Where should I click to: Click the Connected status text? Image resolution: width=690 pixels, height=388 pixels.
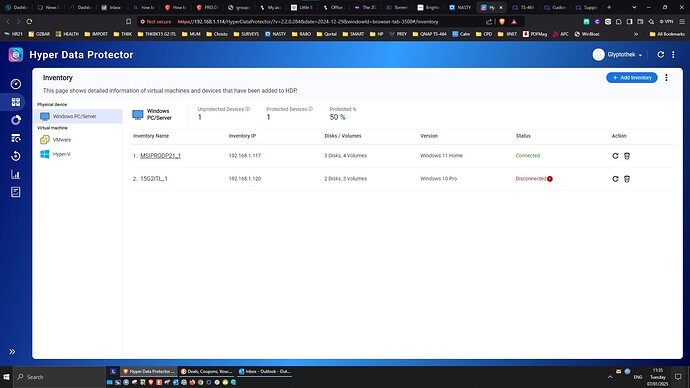(528, 156)
